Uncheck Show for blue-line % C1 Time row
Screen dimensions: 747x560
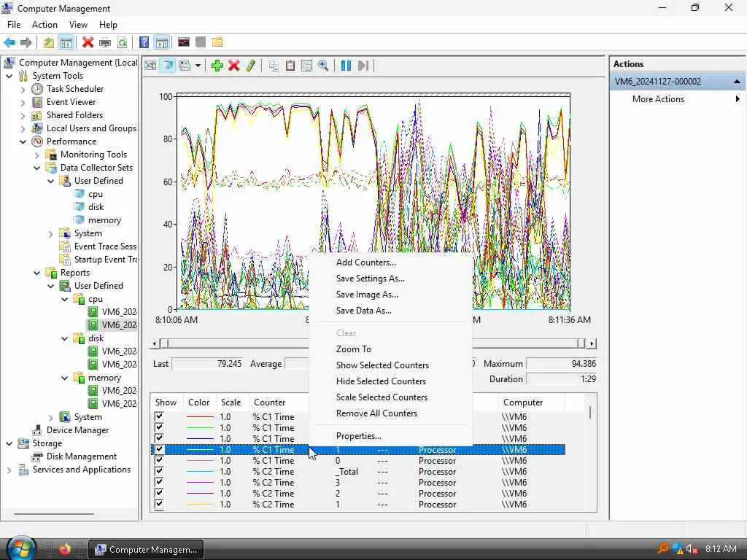(159, 438)
